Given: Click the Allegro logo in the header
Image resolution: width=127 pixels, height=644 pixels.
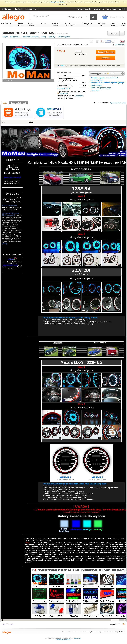Looking at the screenshot, I should click(x=13, y=17).
